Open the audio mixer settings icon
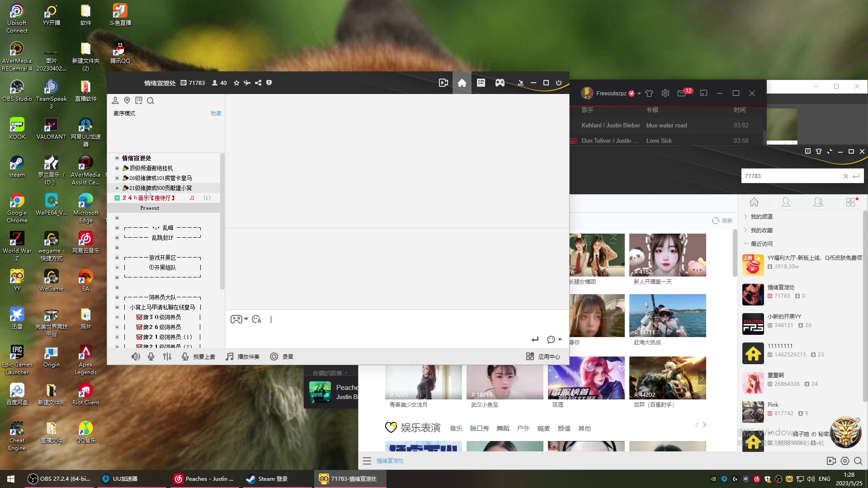868x488 pixels. click(x=167, y=357)
